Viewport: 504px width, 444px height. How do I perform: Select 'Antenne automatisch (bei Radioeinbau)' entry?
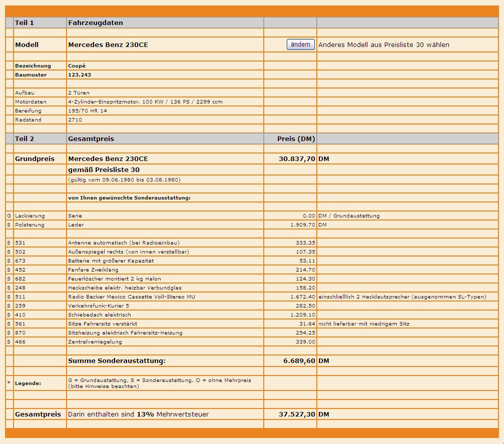click(x=124, y=242)
